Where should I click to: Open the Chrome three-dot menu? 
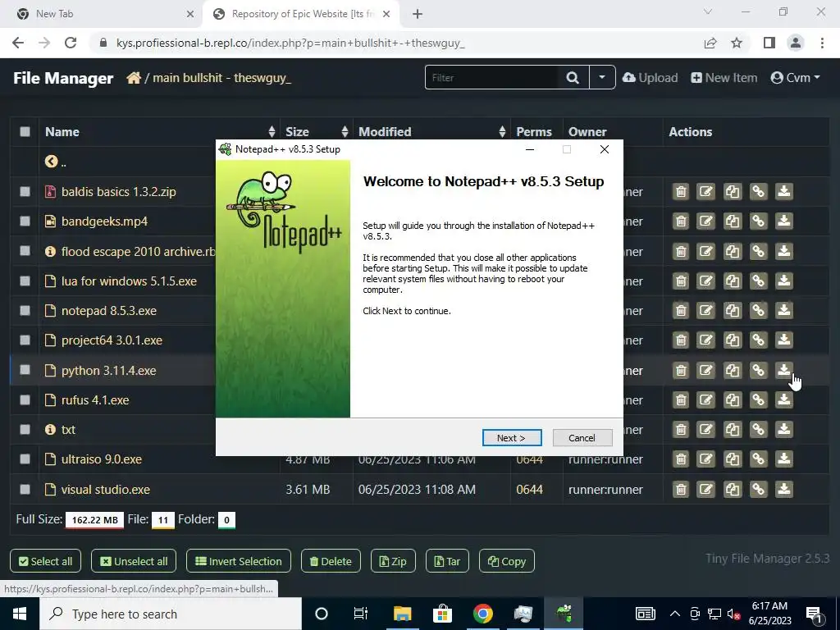[822, 43]
